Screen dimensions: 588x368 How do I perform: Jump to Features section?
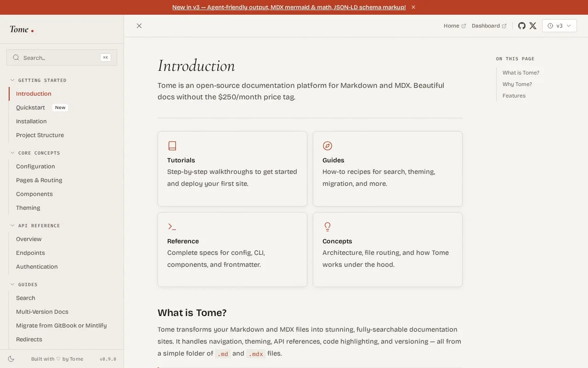tap(514, 96)
